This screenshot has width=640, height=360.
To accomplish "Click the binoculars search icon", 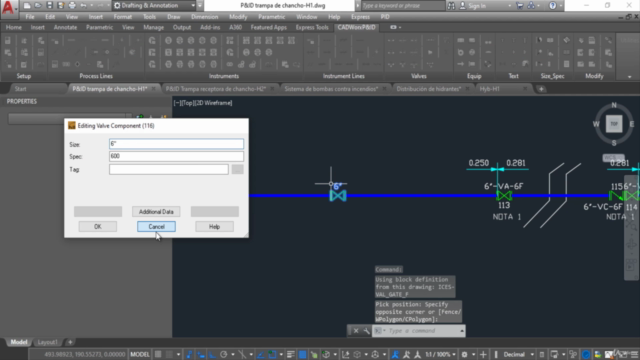I will [451, 6].
